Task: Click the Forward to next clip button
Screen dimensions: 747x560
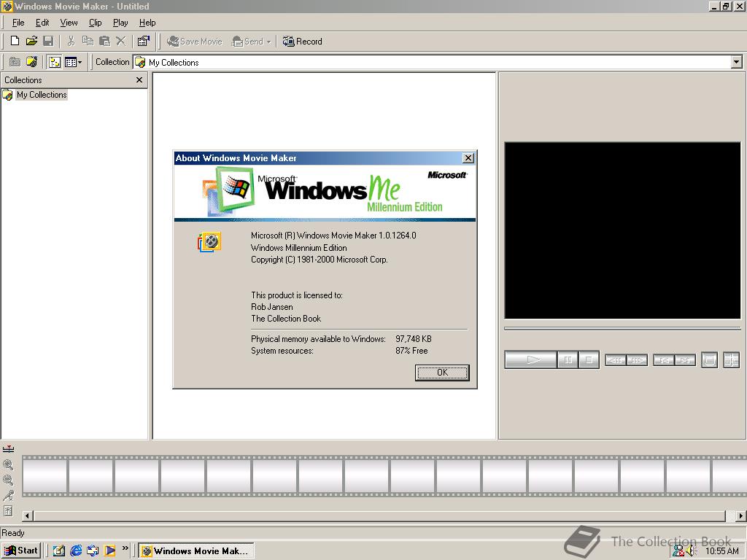Action: [685, 360]
